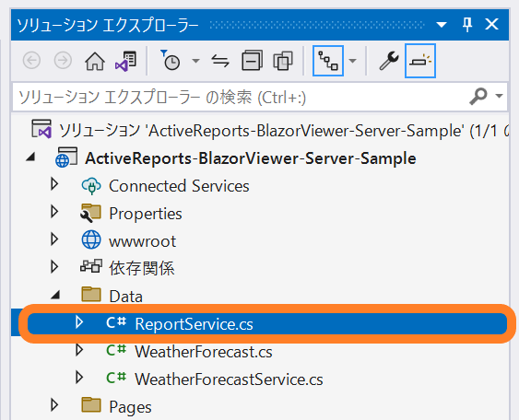Click the Connected Services cloud icon
Image resolution: width=519 pixels, height=420 pixels.
91,186
